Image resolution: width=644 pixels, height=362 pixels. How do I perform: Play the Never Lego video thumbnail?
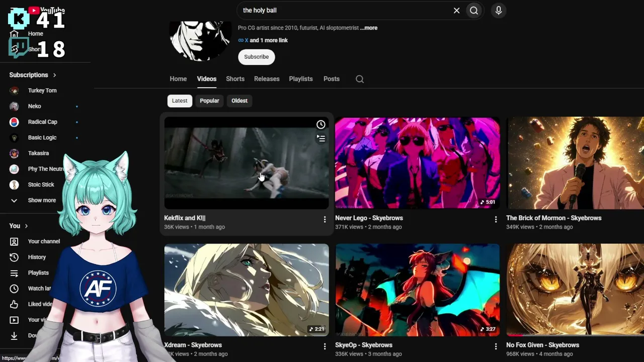418,163
